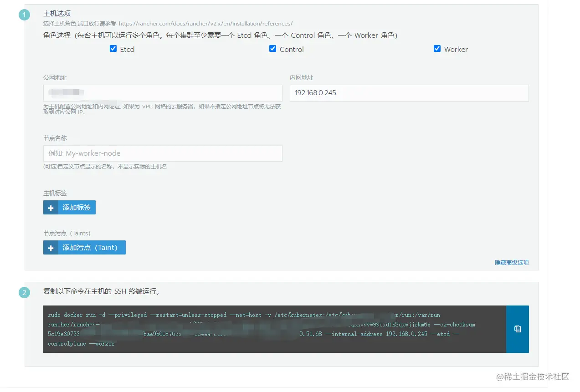Click the 添加标签 add label button
Screen dimensions: 580x392
(x=69, y=208)
